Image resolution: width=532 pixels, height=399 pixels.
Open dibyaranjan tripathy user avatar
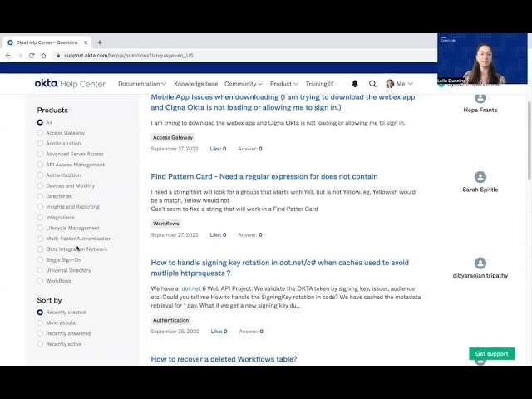point(480,263)
